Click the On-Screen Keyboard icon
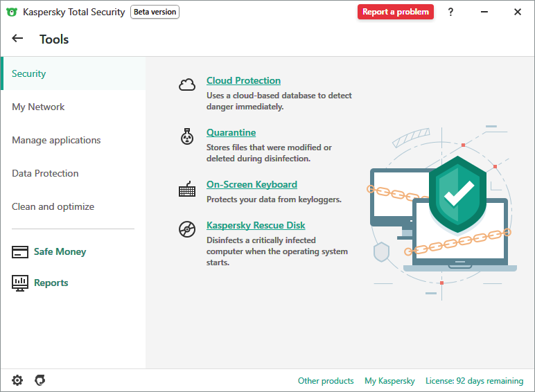535x392 pixels. click(187, 189)
